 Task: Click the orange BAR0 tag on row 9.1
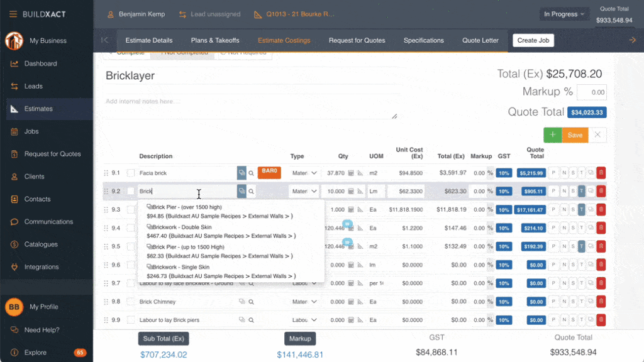[x=269, y=172]
